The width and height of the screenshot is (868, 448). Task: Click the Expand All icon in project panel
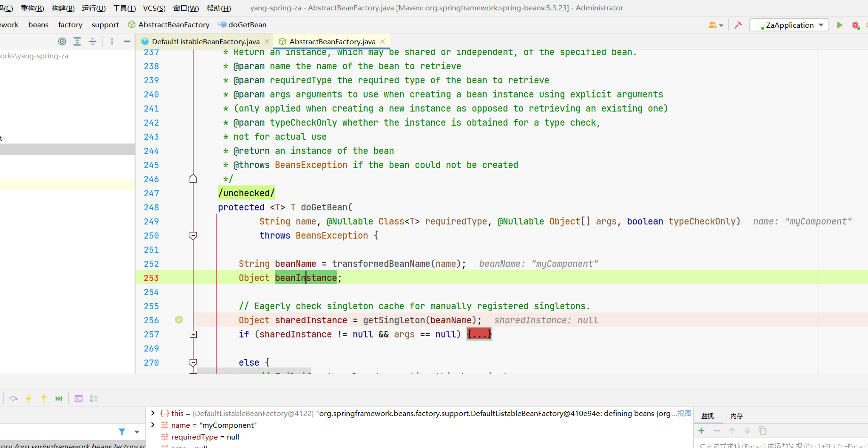(77, 41)
